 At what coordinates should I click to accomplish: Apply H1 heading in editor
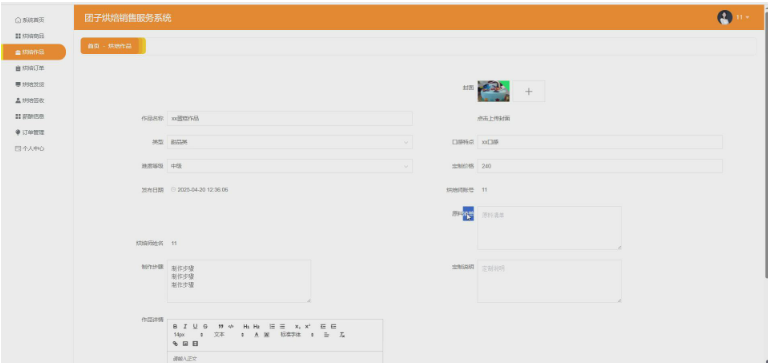coord(246,326)
